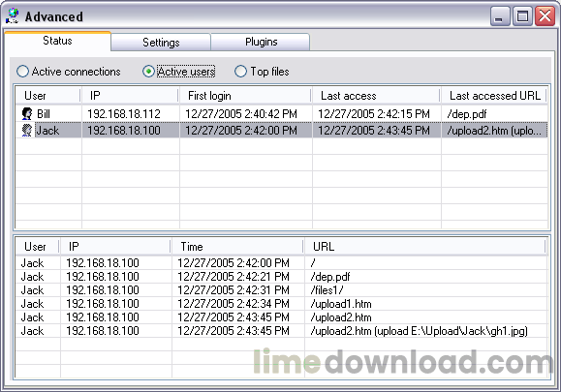Viewport: 561px width, 392px height.
Task: Click Jack's truncated /upload2.htm (uplo... cell
Action: (494, 131)
